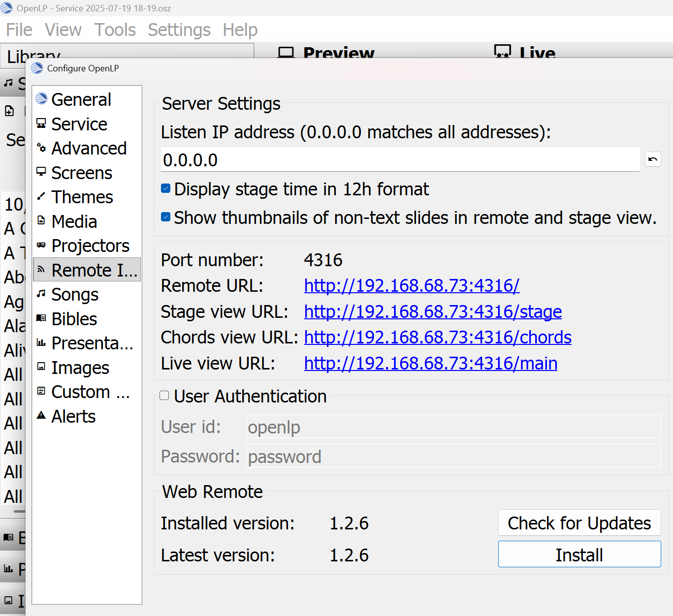673x616 pixels.
Task: Select Songs in the settings list
Action: [75, 294]
